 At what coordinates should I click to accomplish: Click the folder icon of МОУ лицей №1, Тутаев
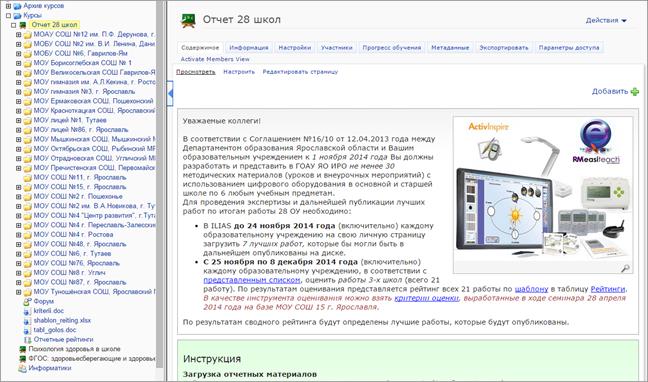click(x=27, y=120)
